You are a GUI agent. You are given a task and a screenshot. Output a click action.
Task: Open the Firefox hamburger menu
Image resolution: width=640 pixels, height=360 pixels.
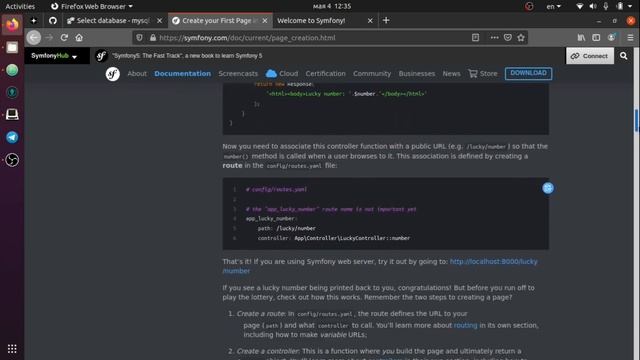pyautogui.click(x=630, y=38)
